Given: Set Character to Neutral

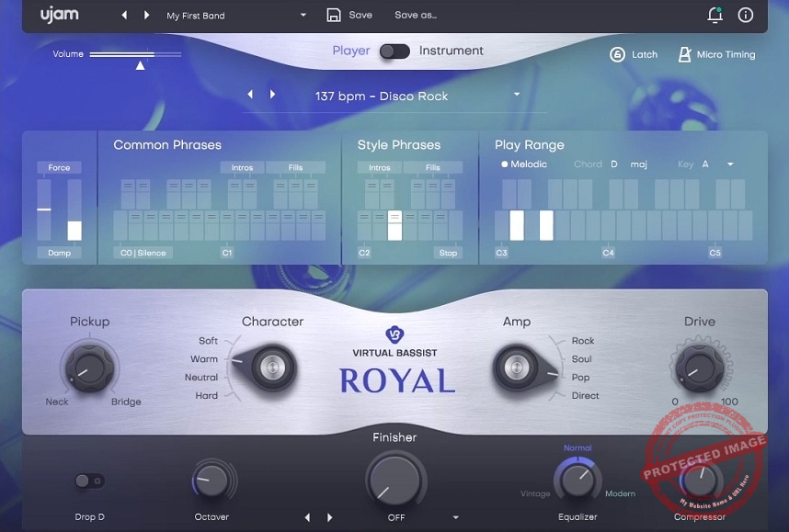Looking at the screenshot, I should 201,377.
